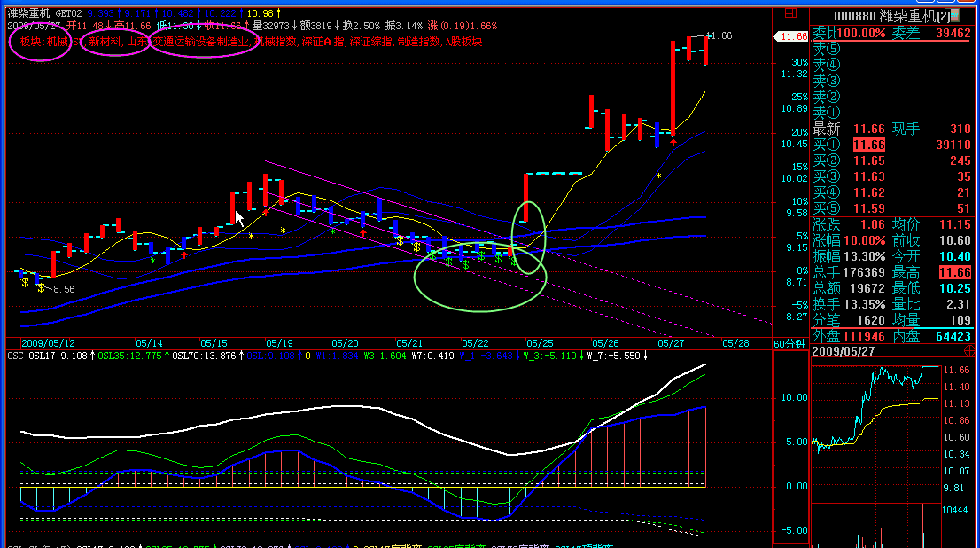
Task: Click the 05/25 date on the time axis
Action: pos(540,343)
